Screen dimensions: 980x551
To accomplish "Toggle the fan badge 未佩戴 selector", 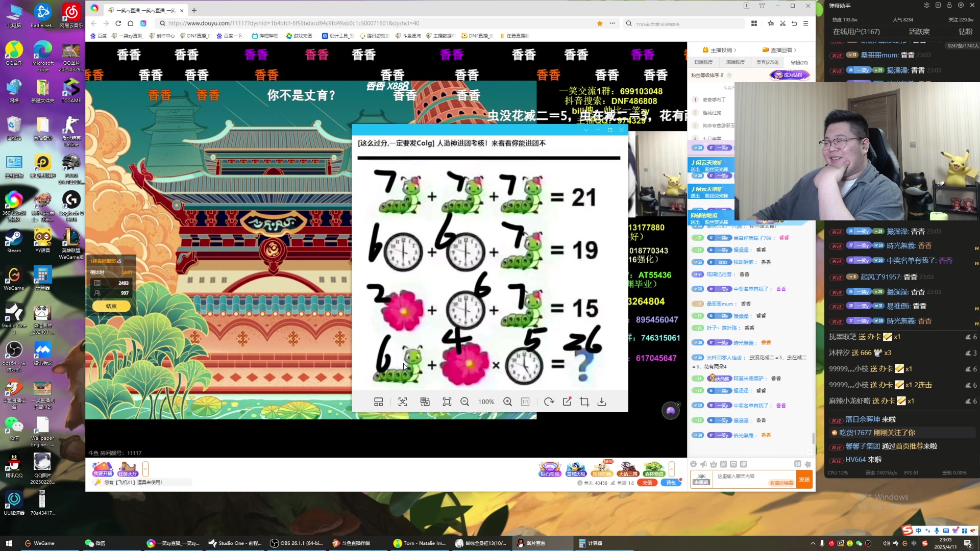I will 701,480.
